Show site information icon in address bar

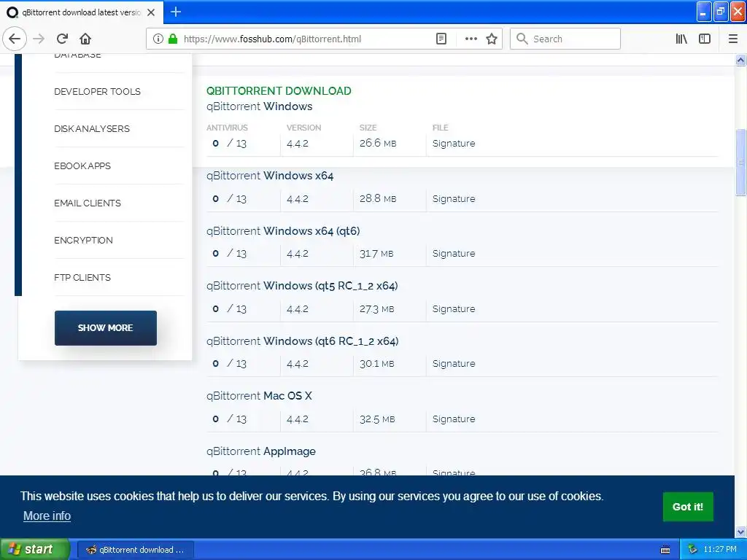158,39
